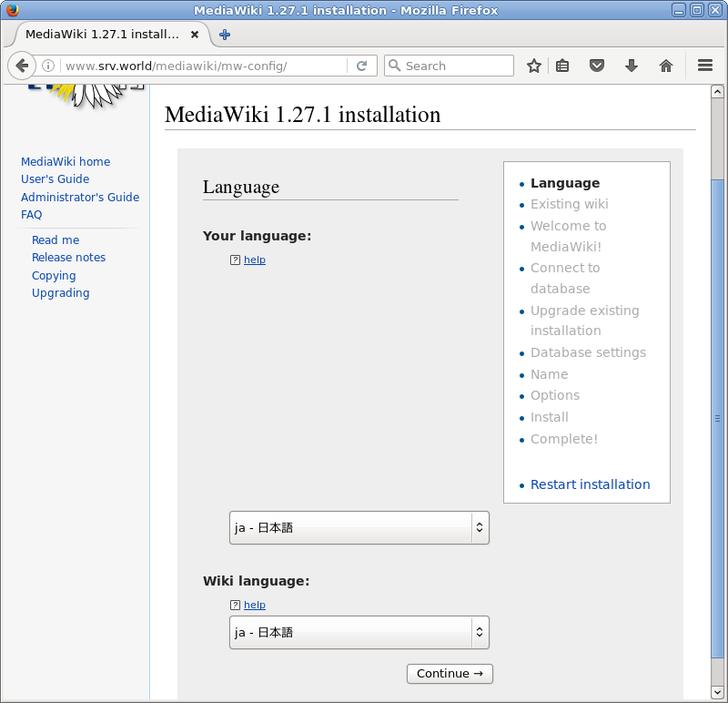Open User's Guide link
Screen dimensions: 728x703
point(55,179)
